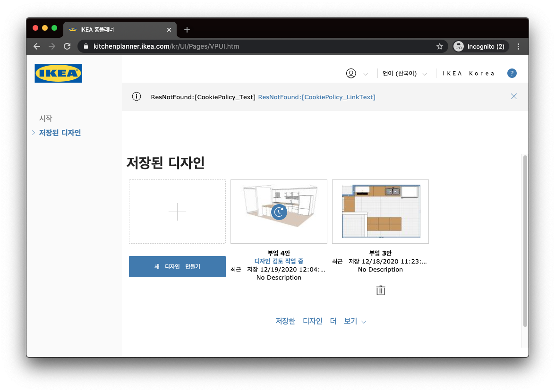Click the 디자인 검토 작업 중 status link
Viewport: 555px width, 392px height.
(x=279, y=261)
